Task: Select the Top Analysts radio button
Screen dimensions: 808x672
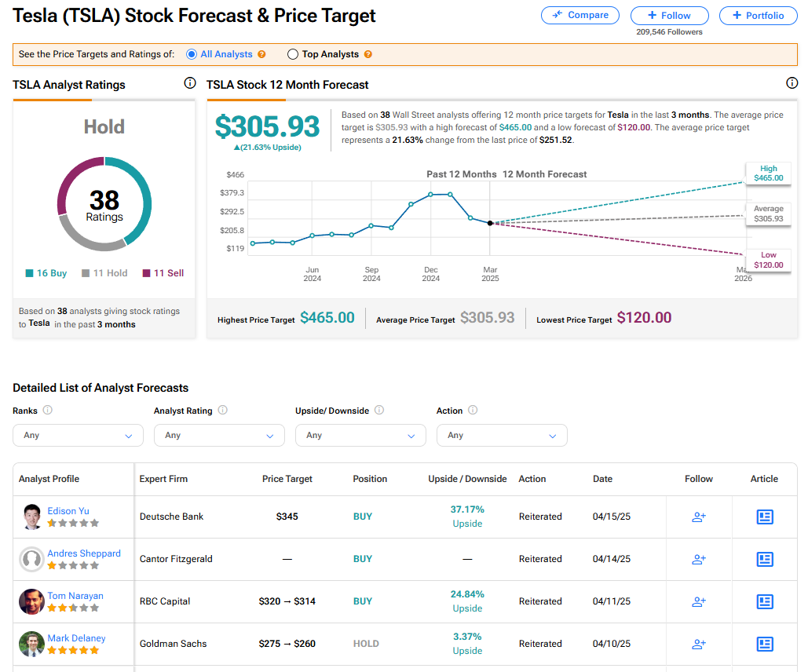Action: click(x=293, y=54)
